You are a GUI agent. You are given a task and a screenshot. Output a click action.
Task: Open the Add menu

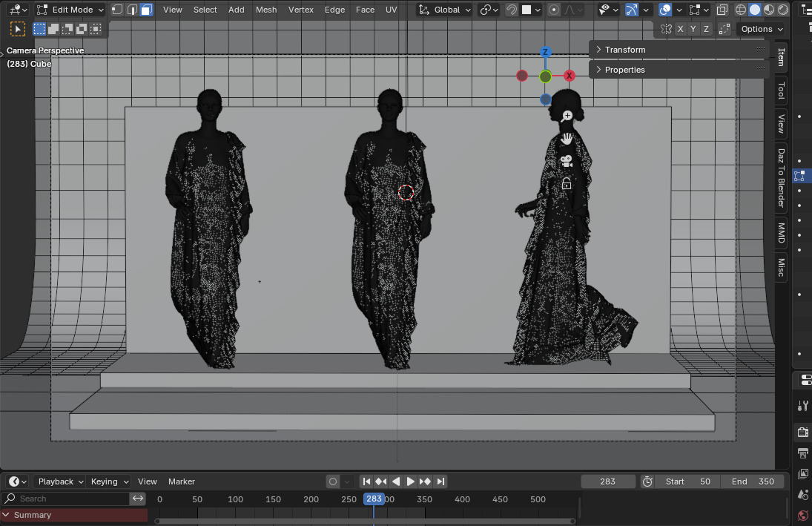[x=236, y=10]
